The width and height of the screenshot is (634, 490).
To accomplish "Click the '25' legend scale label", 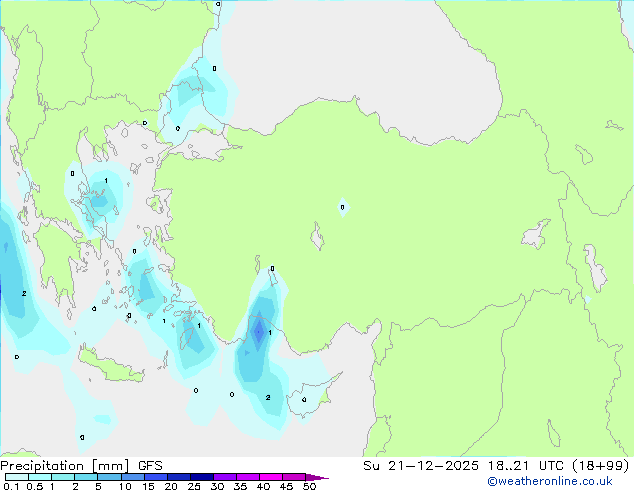I will point(194,486).
